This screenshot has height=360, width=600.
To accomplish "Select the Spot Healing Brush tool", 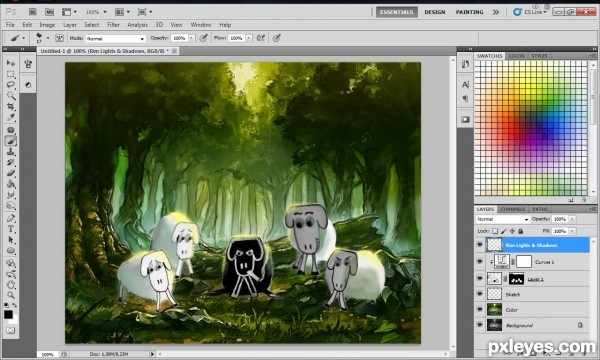I will pos(11,130).
